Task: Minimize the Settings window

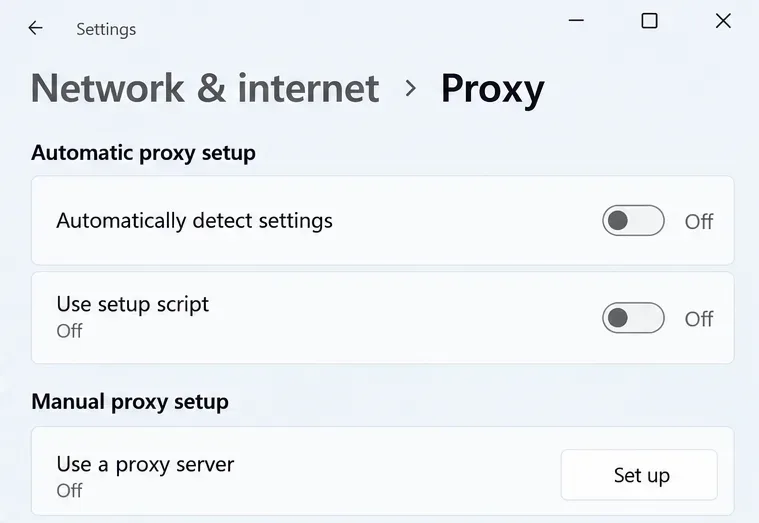Action: click(x=576, y=20)
